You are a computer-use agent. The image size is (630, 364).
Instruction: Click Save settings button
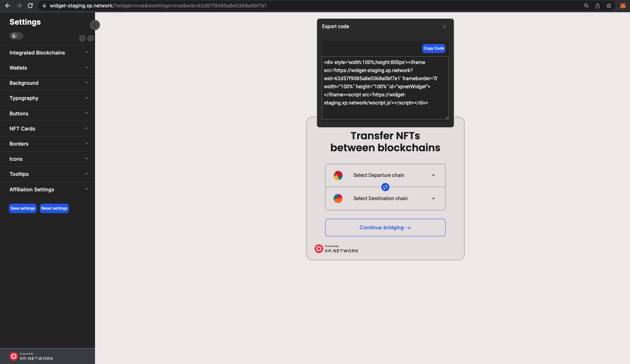23,208
